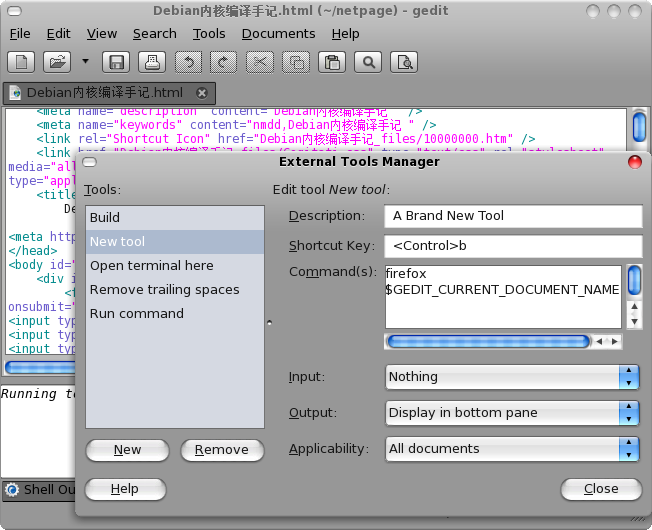Screen dimensions: 652x530
Task: Click the New document toolbar icon
Action: 21,62
